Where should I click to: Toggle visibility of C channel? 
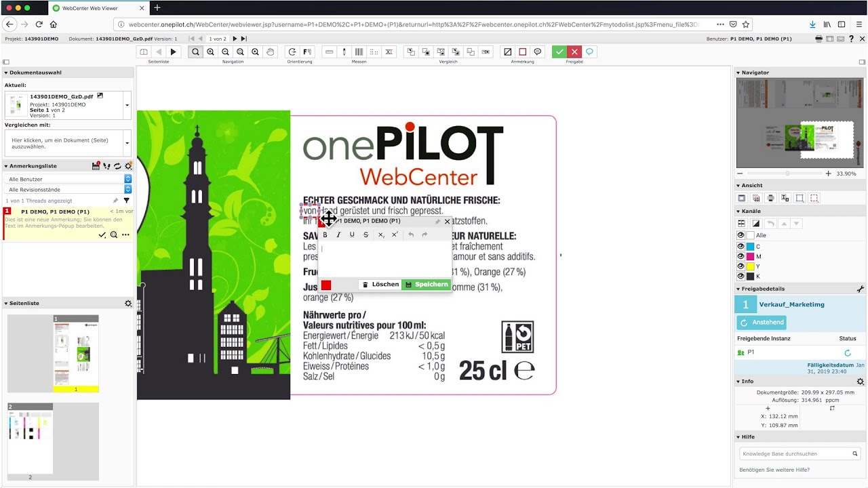point(741,246)
